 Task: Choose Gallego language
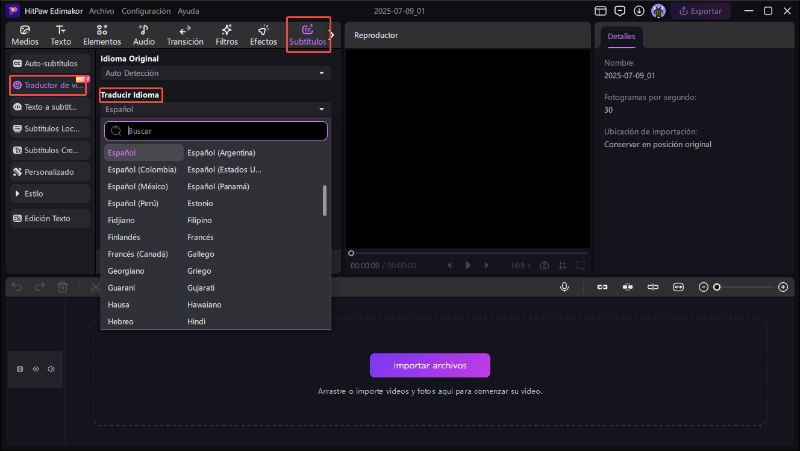point(201,254)
